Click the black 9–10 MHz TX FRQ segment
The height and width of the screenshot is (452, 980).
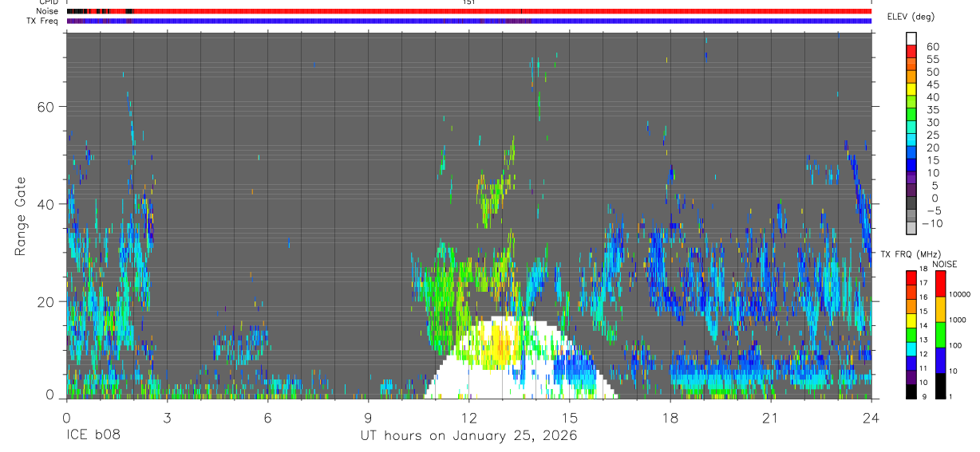(911, 391)
